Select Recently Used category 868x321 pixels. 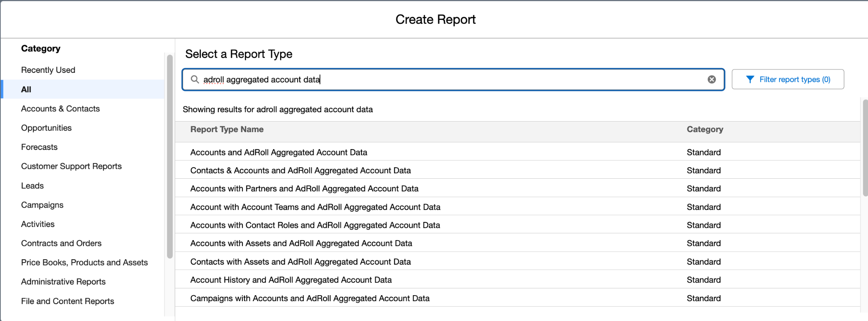(x=48, y=70)
